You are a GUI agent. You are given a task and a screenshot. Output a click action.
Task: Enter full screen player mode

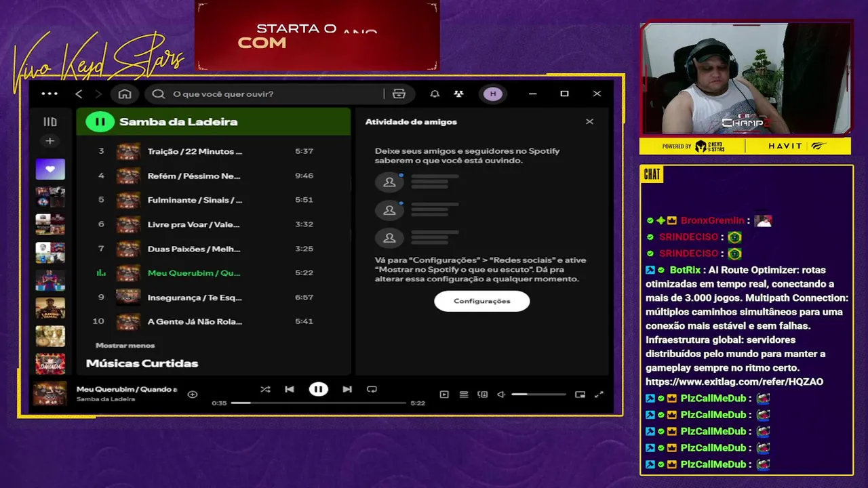tap(599, 394)
